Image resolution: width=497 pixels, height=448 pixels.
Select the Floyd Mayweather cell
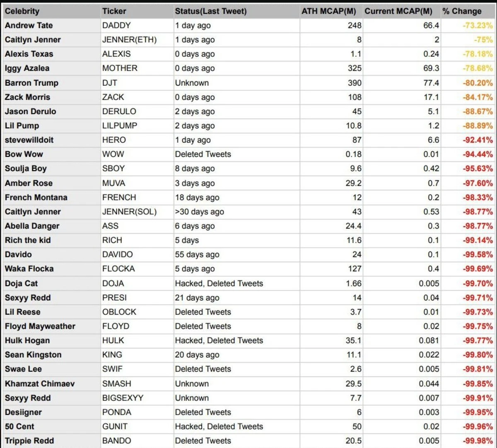tap(40, 326)
